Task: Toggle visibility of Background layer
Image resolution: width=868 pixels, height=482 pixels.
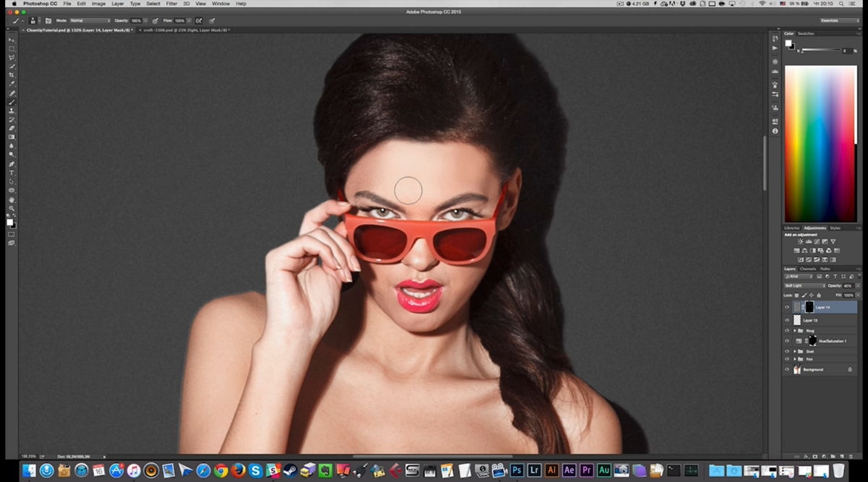Action: (x=787, y=369)
